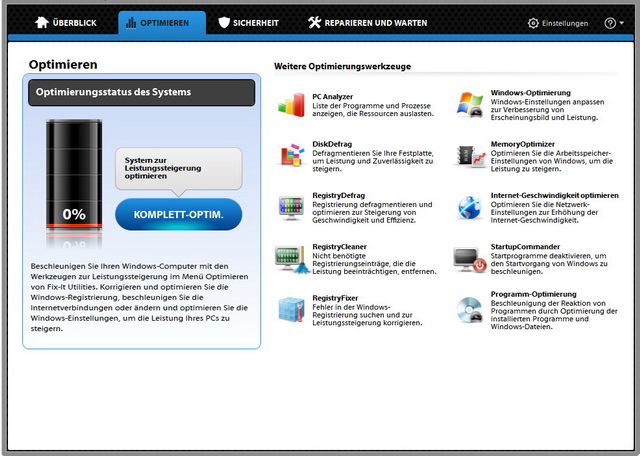
Task: Click the bar chart icon in Optimieren tab
Action: (x=131, y=23)
